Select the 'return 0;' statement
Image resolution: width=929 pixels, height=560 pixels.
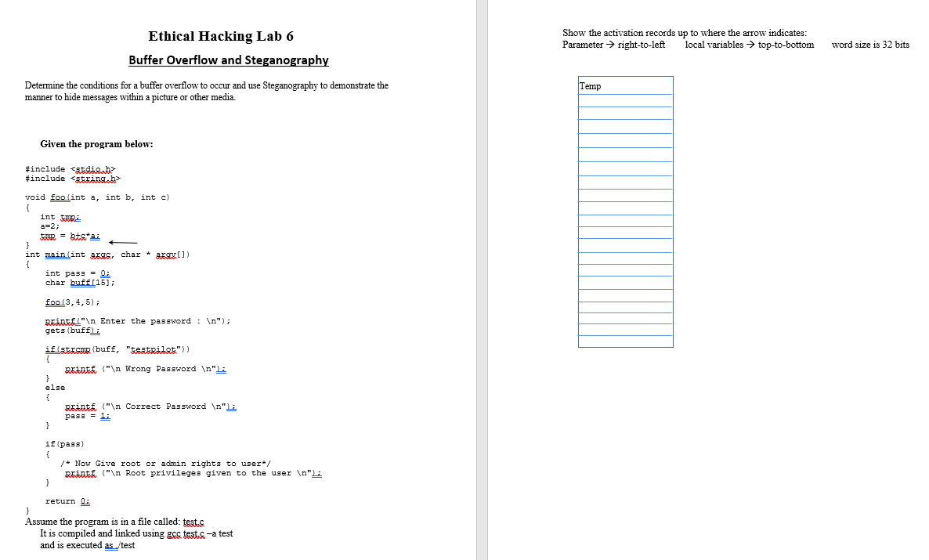[66, 500]
